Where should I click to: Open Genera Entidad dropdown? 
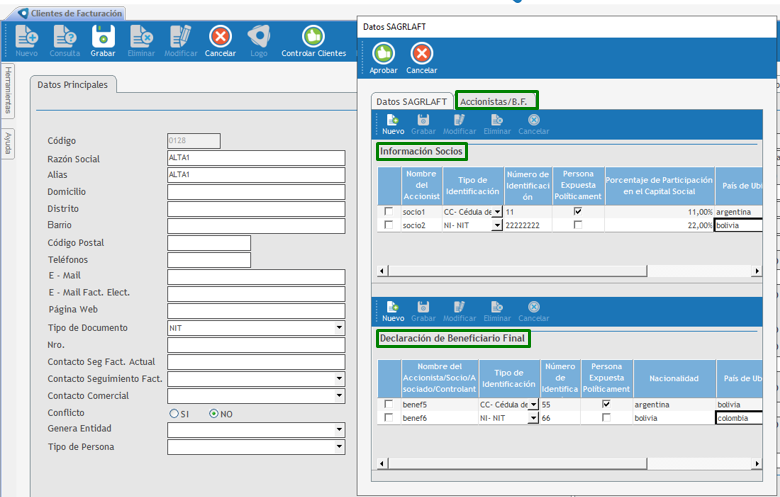pyautogui.click(x=339, y=429)
